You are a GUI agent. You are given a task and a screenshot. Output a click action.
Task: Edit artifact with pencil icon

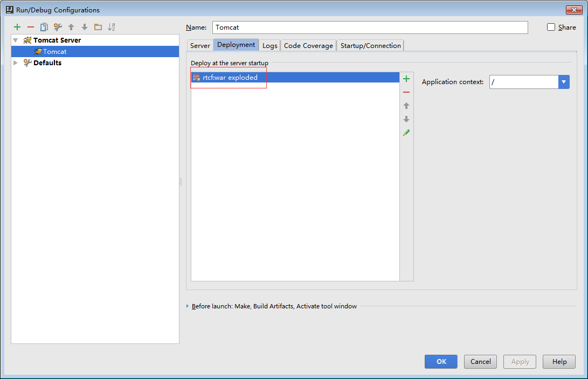406,133
